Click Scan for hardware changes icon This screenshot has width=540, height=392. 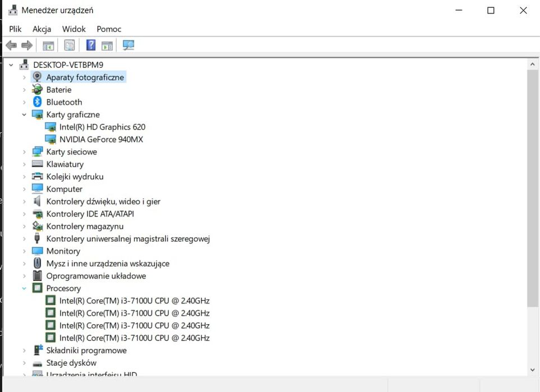(129, 45)
